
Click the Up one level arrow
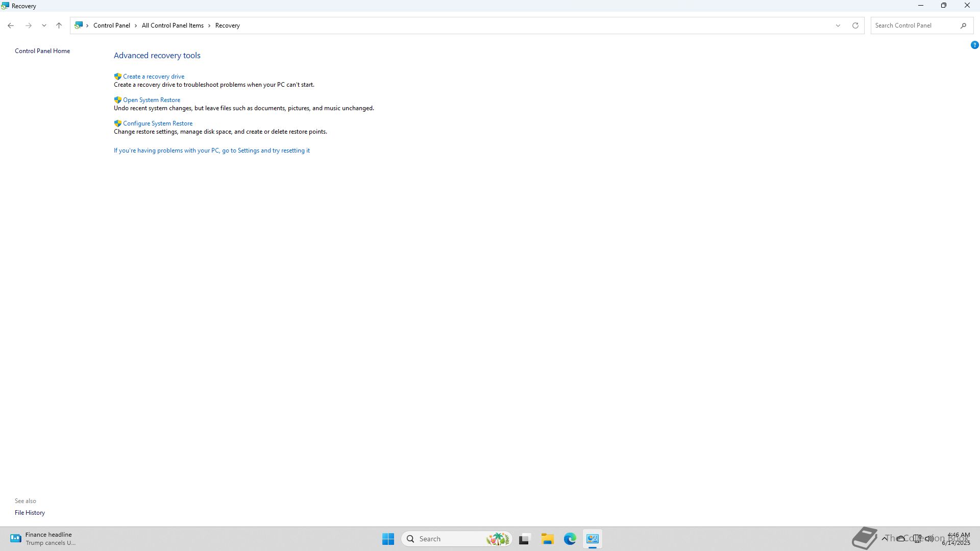[x=59, y=26]
